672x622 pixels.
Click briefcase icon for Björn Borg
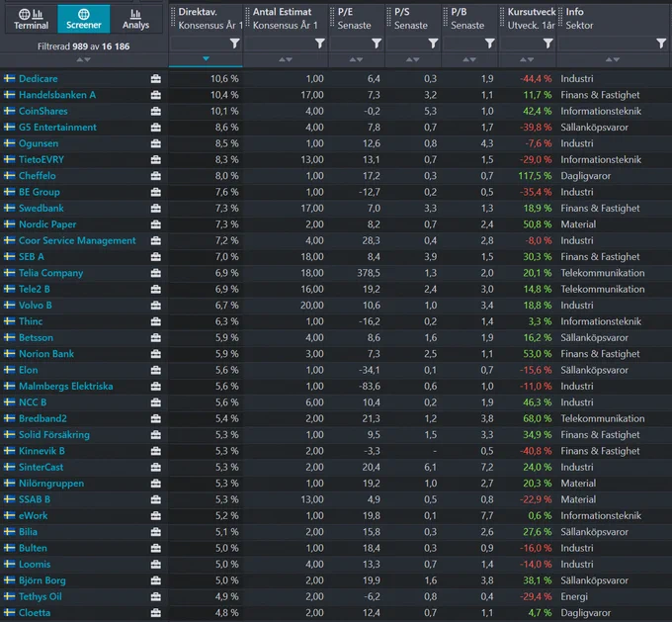coord(156,580)
